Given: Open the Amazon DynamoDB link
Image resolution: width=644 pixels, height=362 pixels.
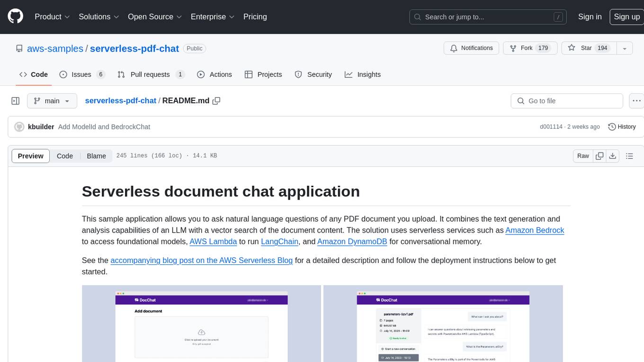Looking at the screenshot, I should [352, 242].
